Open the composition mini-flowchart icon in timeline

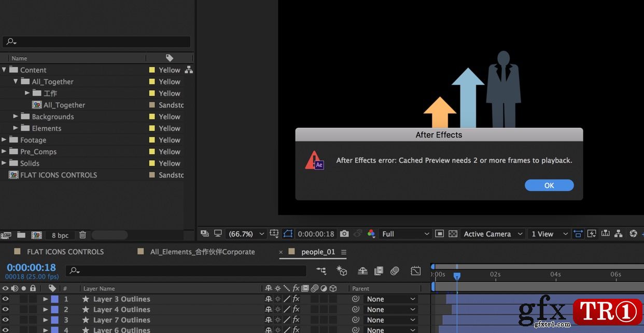pos(321,271)
